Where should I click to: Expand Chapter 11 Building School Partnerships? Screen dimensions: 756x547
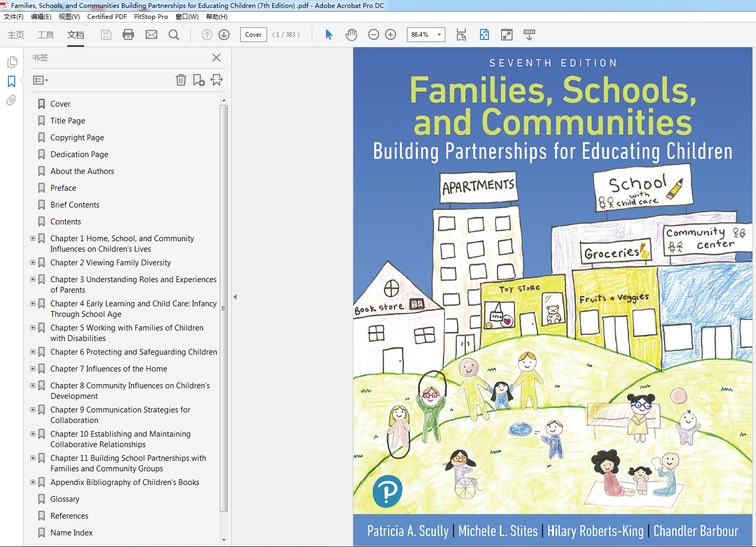pos(33,458)
